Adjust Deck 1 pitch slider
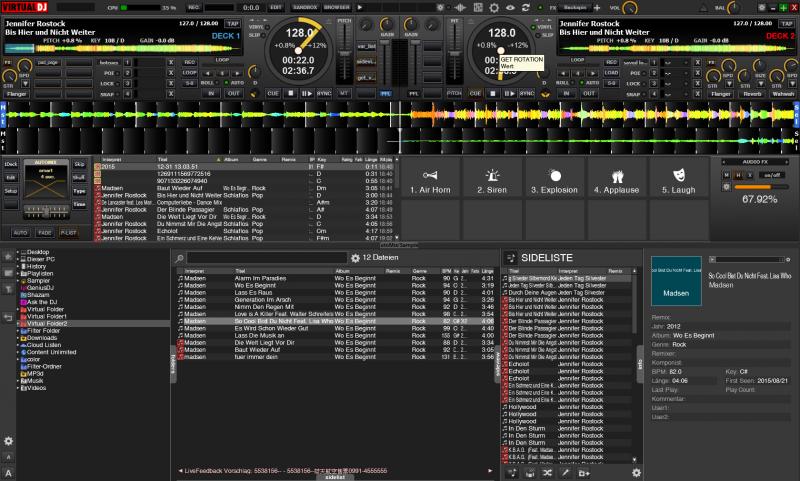This screenshot has width=800, height=481. tap(345, 52)
